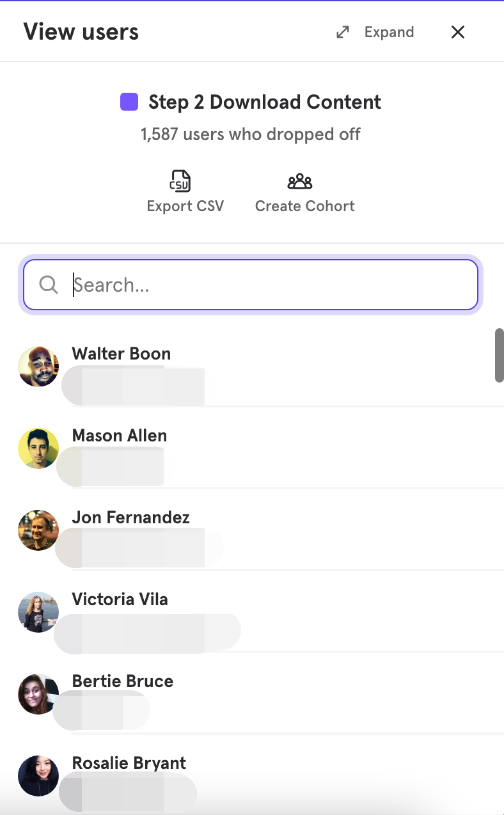Click the purple Step 2 color square
The width and height of the screenshot is (504, 815).
click(129, 102)
